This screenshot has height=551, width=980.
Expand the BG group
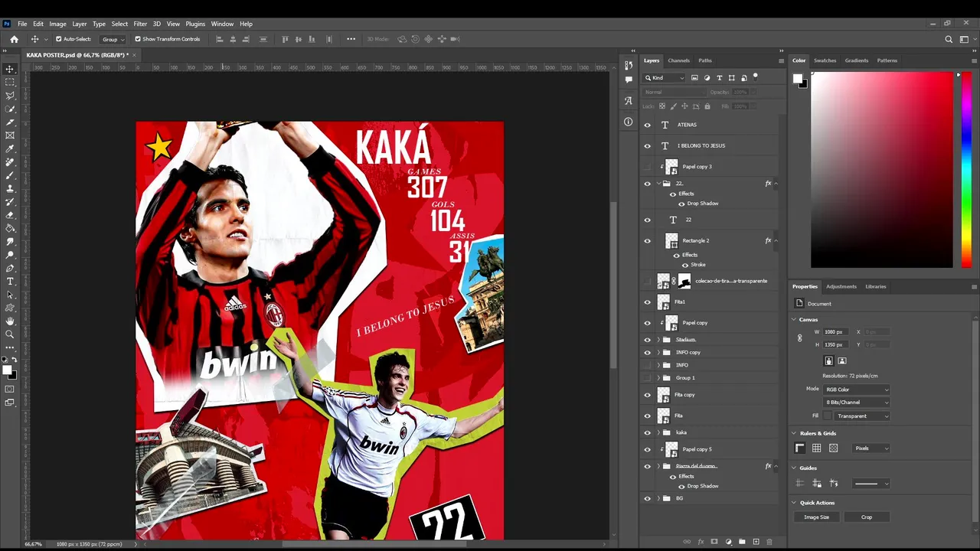(658, 498)
